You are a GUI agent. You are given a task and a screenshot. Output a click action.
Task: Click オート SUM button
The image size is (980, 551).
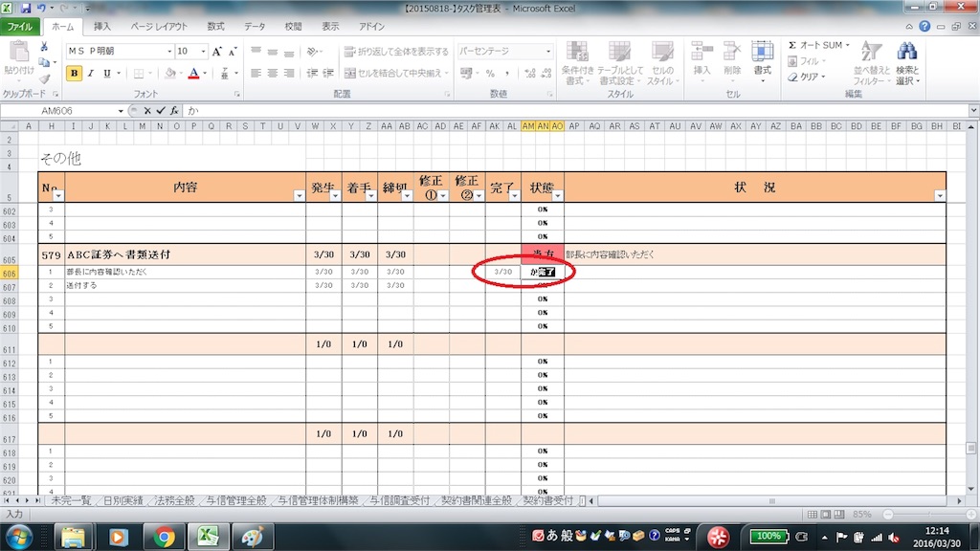(819, 45)
